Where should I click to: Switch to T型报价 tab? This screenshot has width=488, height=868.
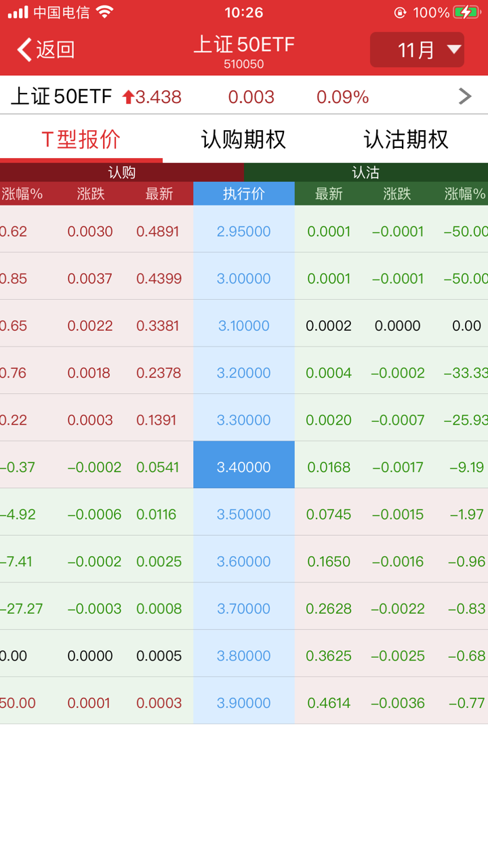pyautogui.click(x=81, y=139)
